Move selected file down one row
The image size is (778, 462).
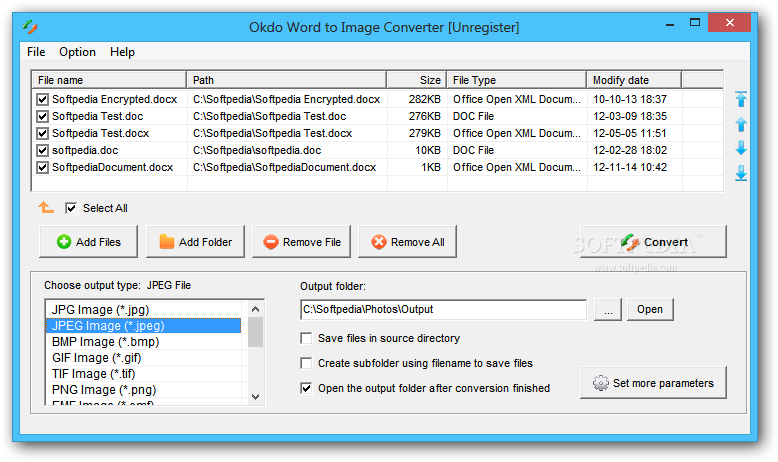(x=741, y=148)
